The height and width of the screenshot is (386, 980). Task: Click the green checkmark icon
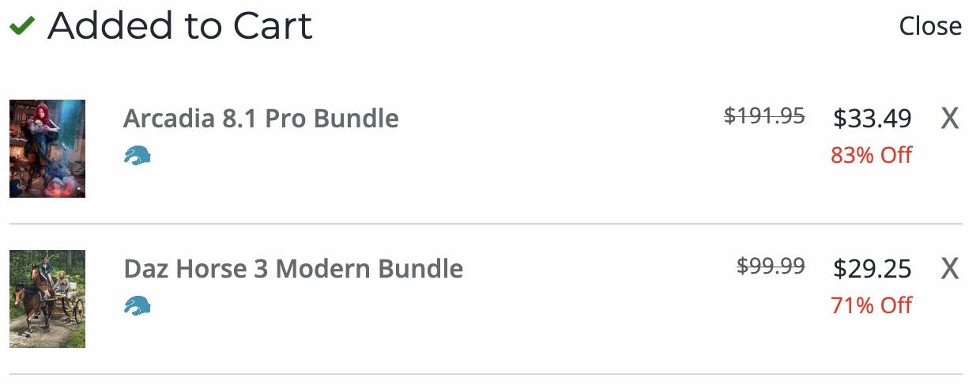[21, 26]
